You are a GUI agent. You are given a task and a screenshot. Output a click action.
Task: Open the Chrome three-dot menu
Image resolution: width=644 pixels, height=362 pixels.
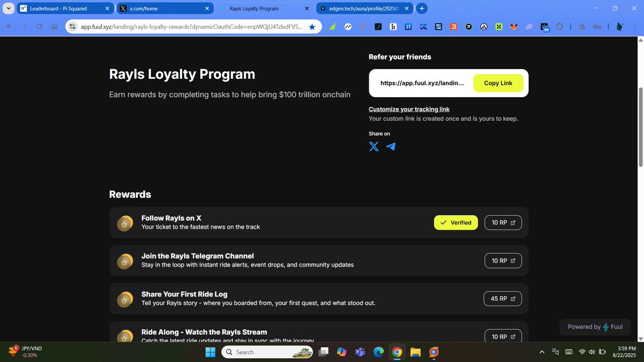[634, 26]
